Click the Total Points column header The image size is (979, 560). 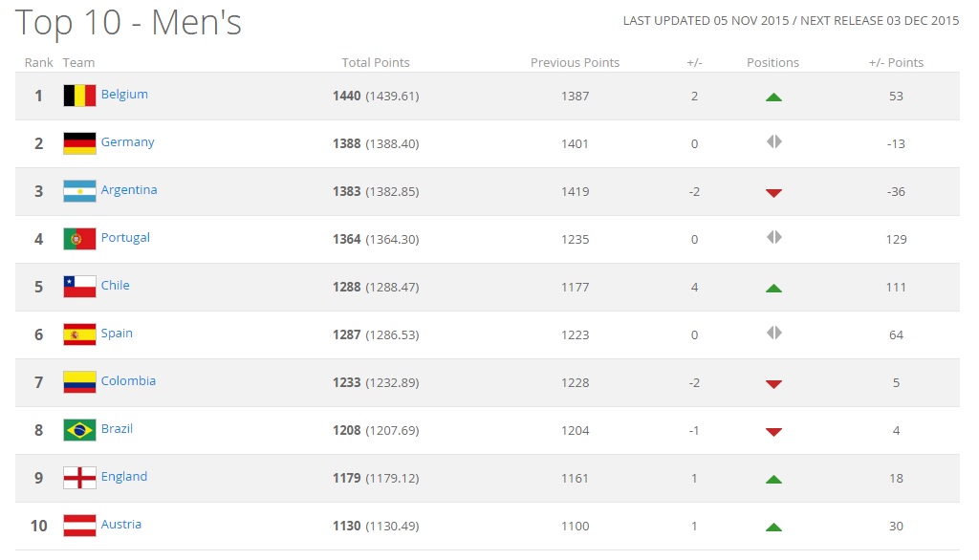(376, 63)
